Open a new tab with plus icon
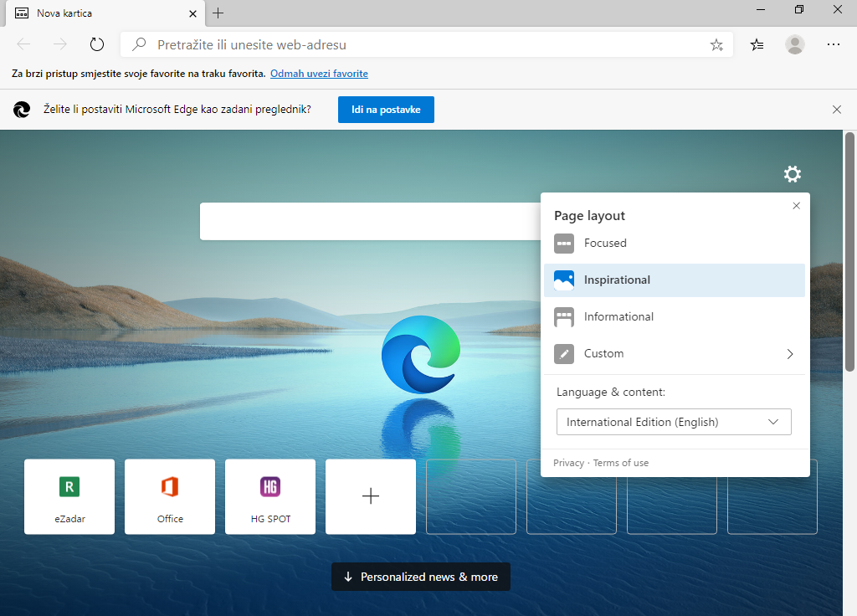The height and width of the screenshot is (616, 857). click(218, 13)
